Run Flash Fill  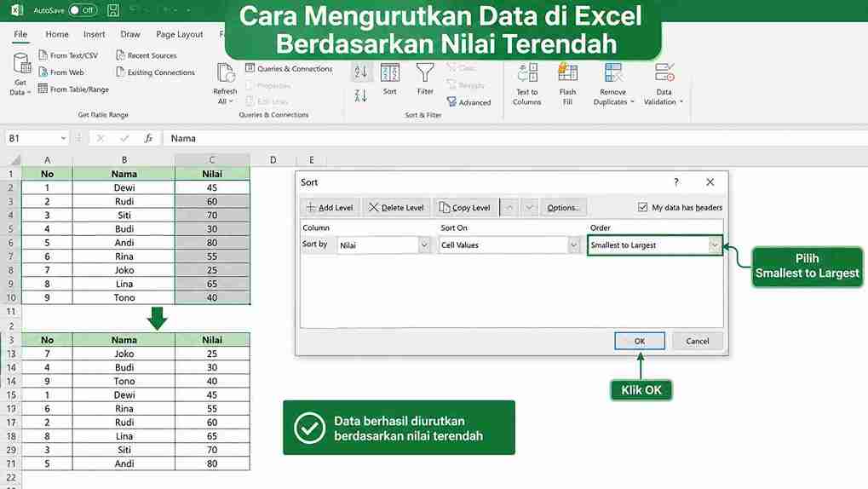(x=567, y=84)
